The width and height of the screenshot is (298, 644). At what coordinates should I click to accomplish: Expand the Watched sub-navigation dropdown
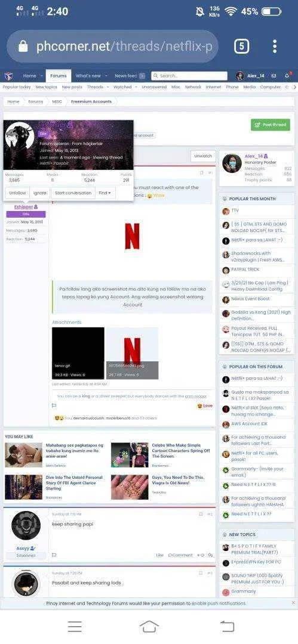[136, 88]
